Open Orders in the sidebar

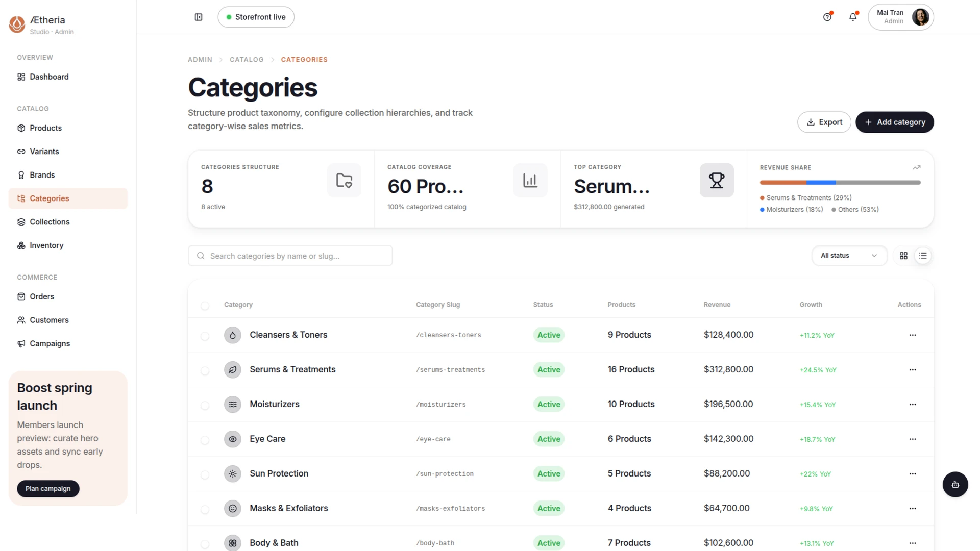[68, 296]
